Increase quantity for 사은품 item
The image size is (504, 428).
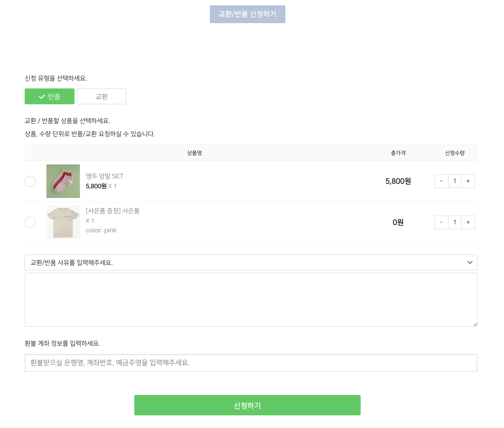(x=468, y=222)
